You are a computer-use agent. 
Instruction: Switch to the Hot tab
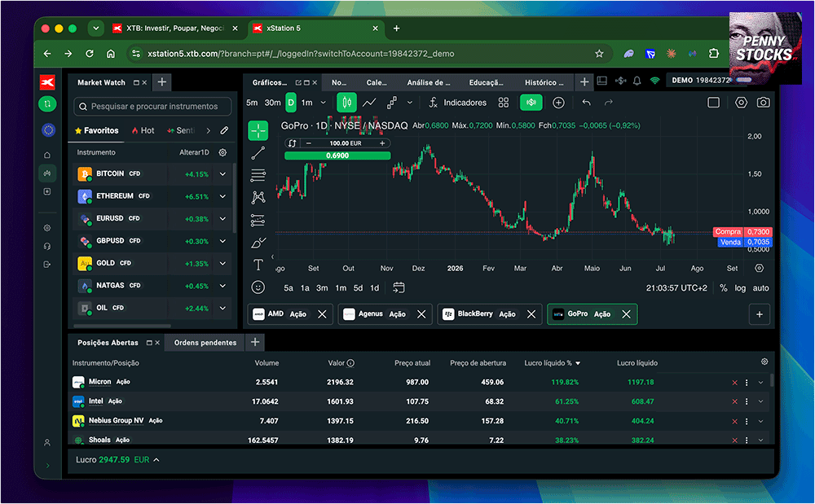click(x=143, y=130)
